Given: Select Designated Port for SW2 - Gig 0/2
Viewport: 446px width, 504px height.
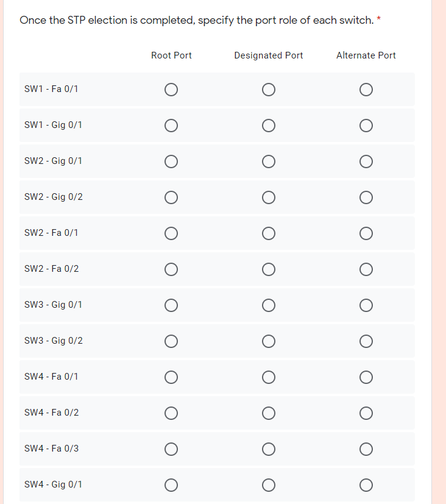Looking at the screenshot, I should point(269,197).
